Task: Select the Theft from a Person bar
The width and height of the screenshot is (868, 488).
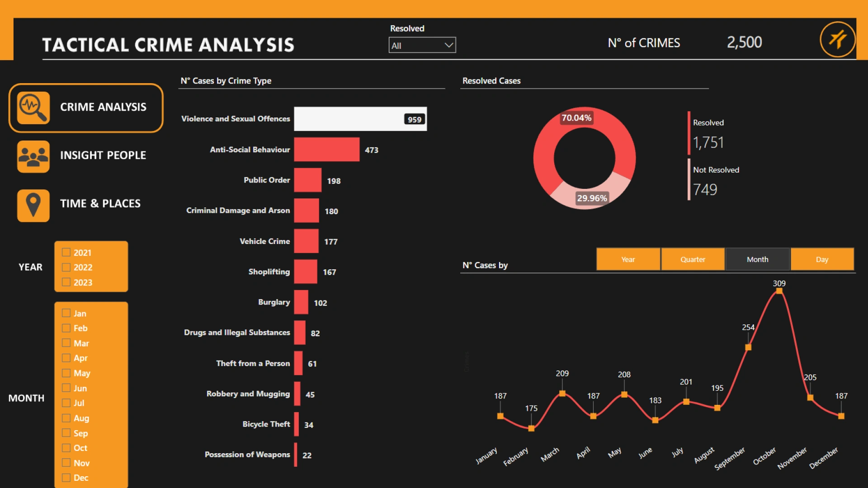Action: [x=298, y=363]
